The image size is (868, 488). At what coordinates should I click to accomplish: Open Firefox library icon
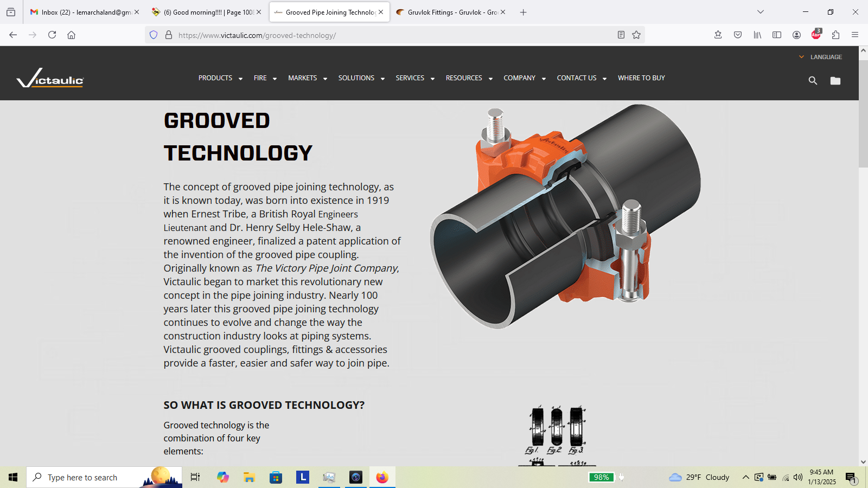pyautogui.click(x=757, y=35)
